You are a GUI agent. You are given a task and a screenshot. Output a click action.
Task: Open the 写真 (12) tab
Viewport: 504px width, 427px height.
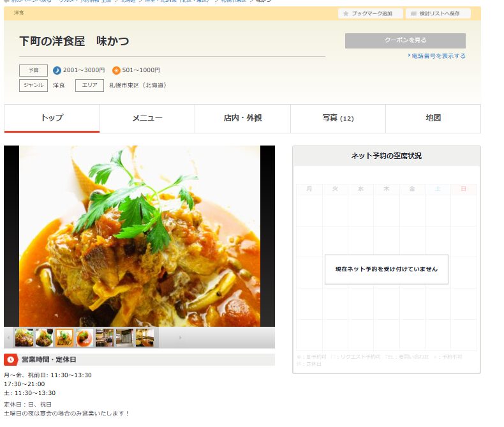point(338,118)
